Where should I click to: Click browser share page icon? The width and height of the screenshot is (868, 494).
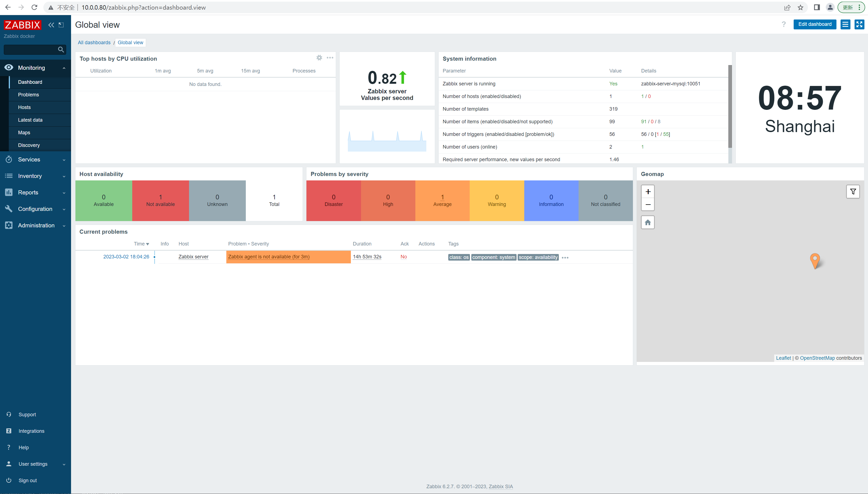click(x=787, y=7)
